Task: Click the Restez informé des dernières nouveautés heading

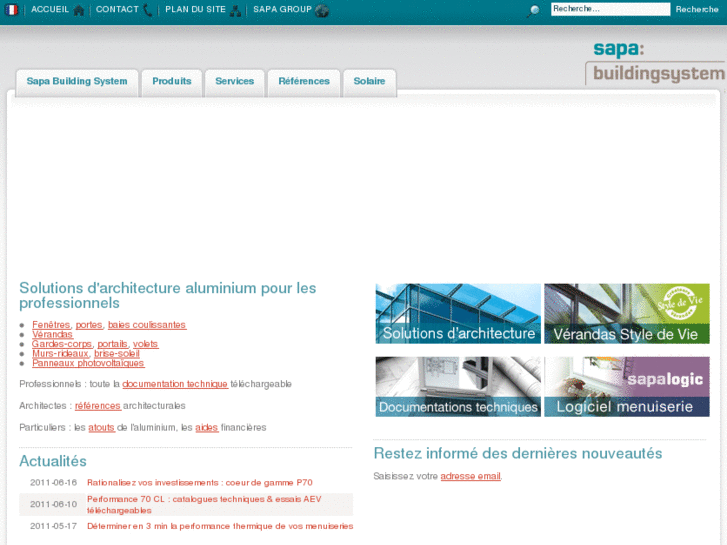Action: tap(518, 454)
